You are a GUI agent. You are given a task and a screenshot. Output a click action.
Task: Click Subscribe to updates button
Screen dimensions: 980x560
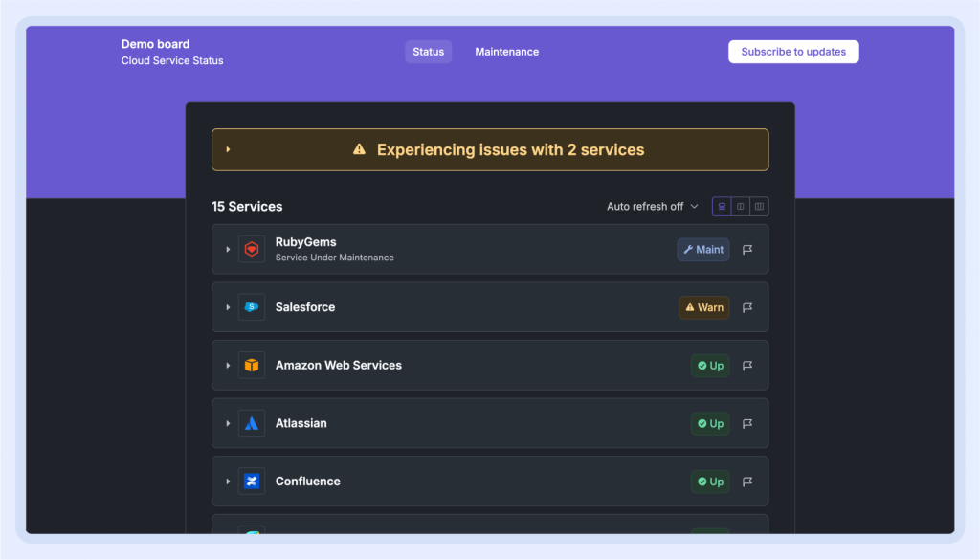coord(793,52)
